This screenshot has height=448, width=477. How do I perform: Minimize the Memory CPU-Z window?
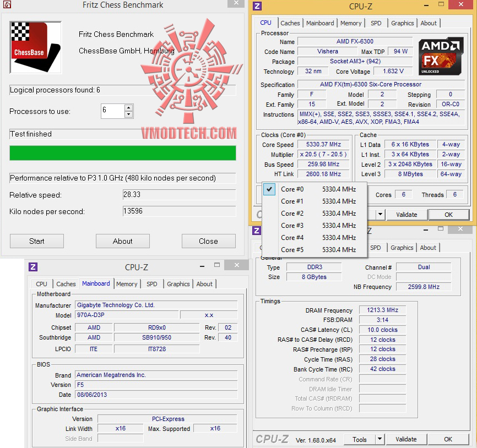click(x=426, y=230)
